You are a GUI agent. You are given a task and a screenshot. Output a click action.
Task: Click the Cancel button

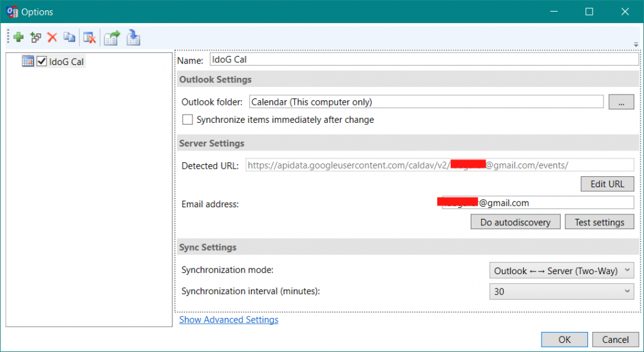pyautogui.click(x=615, y=339)
